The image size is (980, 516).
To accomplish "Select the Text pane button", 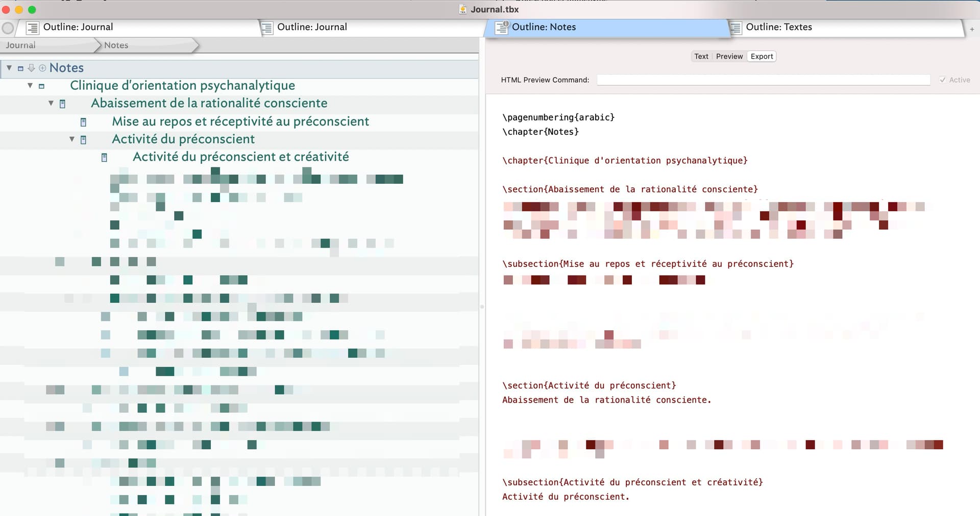I will [701, 56].
